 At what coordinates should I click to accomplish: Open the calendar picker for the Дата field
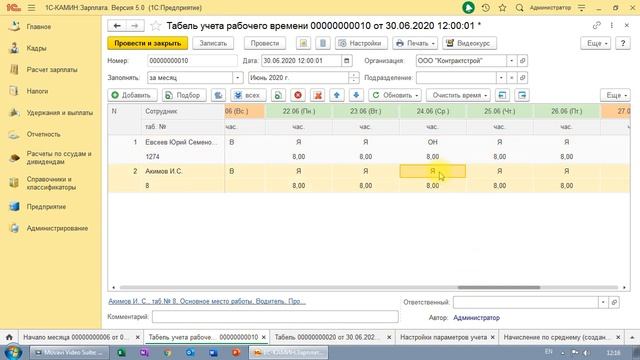click(346, 61)
